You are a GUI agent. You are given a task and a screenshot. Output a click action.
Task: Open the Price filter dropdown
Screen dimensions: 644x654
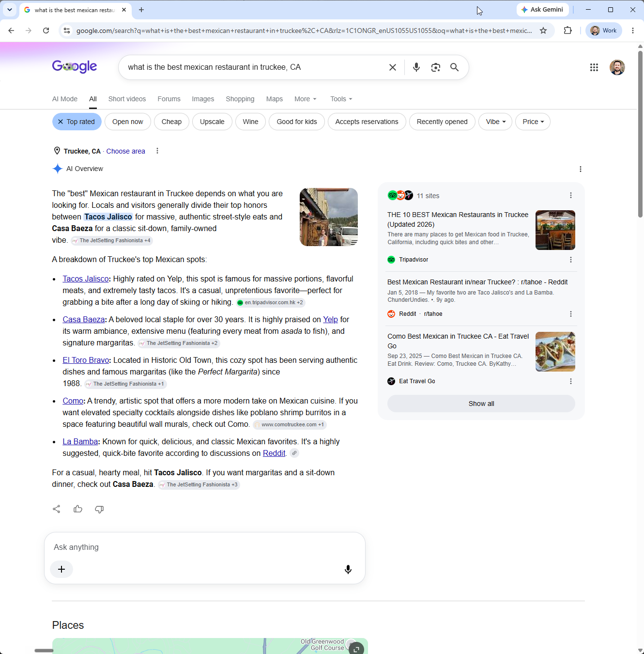click(x=533, y=122)
